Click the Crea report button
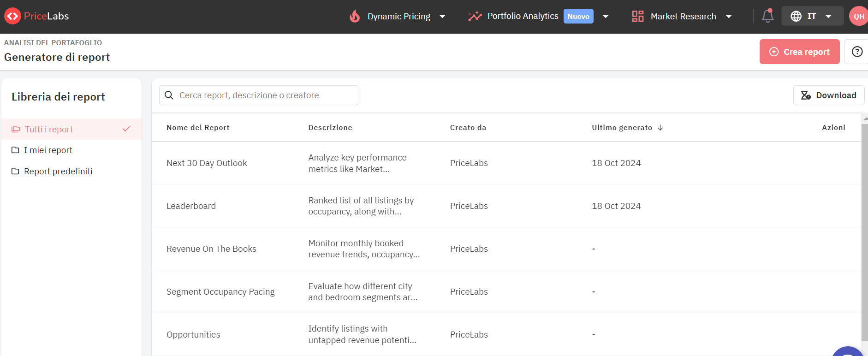 (x=799, y=52)
